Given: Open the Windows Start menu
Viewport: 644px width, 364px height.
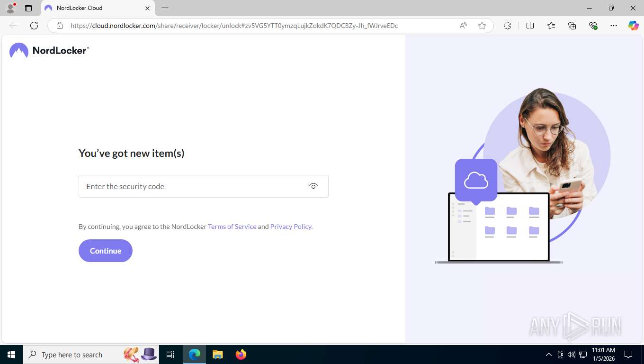Looking at the screenshot, I should pyautogui.click(x=11, y=355).
